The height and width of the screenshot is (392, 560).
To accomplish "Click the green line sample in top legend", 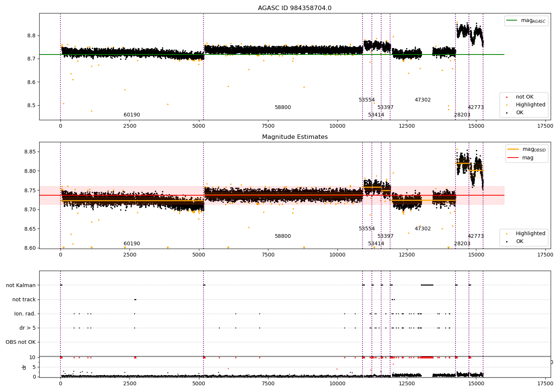I will (512, 21).
